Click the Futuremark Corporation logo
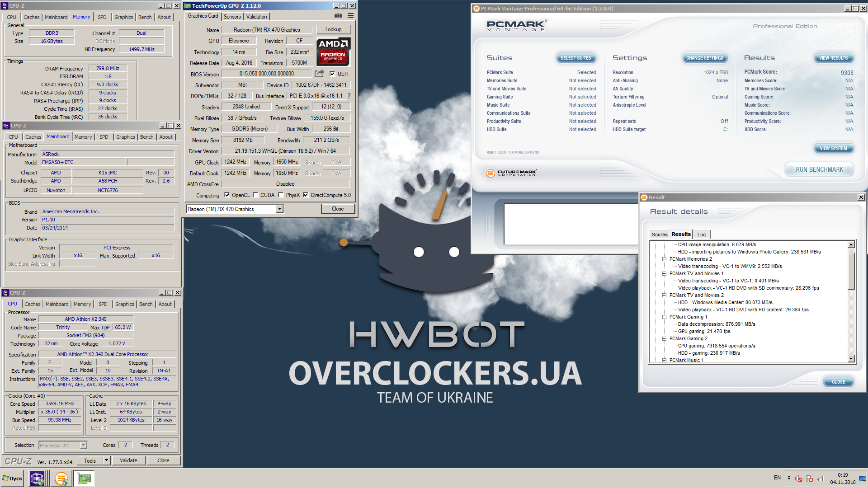The image size is (868, 488). [x=511, y=173]
